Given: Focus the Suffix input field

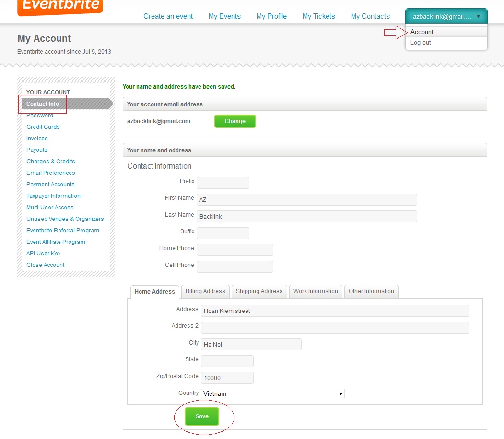Looking at the screenshot, I should [x=223, y=233].
